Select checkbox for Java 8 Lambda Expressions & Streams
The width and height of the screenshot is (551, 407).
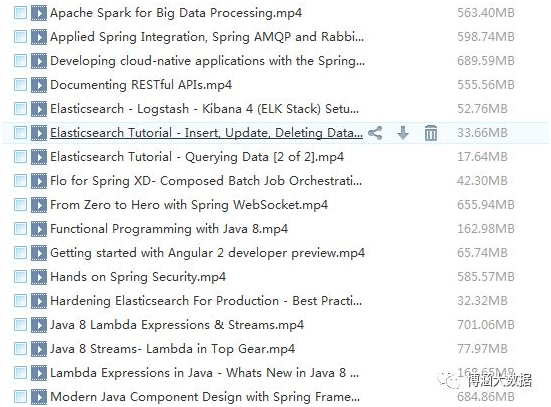(20, 325)
